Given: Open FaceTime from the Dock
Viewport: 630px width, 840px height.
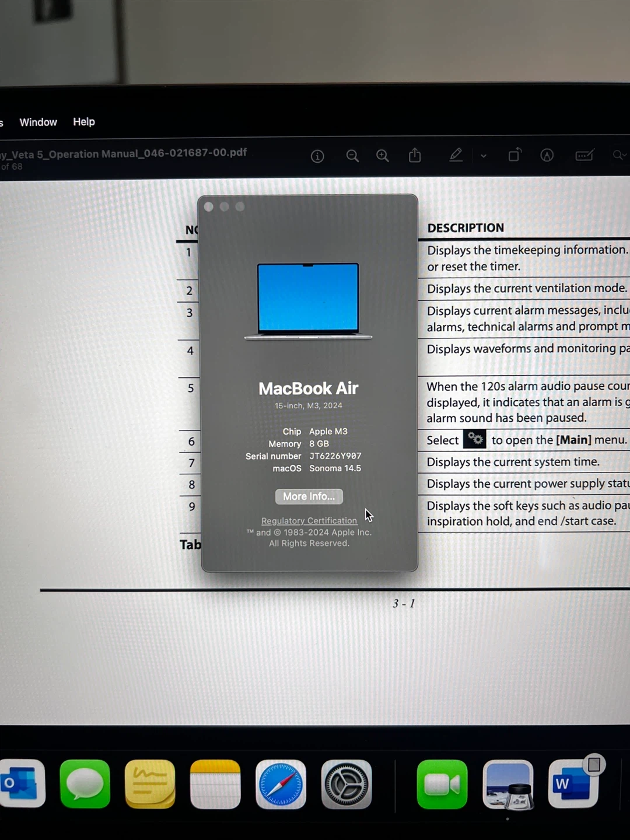Looking at the screenshot, I should coord(442,785).
